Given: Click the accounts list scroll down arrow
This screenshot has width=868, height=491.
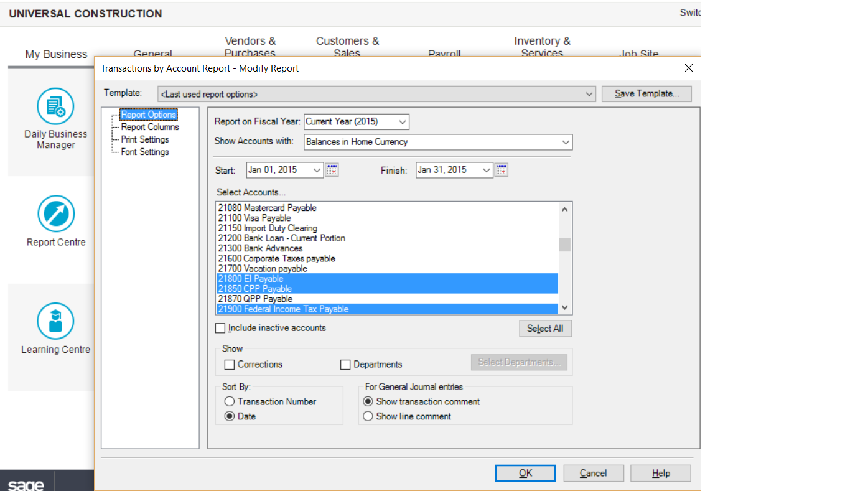Looking at the screenshot, I should click(x=564, y=307).
